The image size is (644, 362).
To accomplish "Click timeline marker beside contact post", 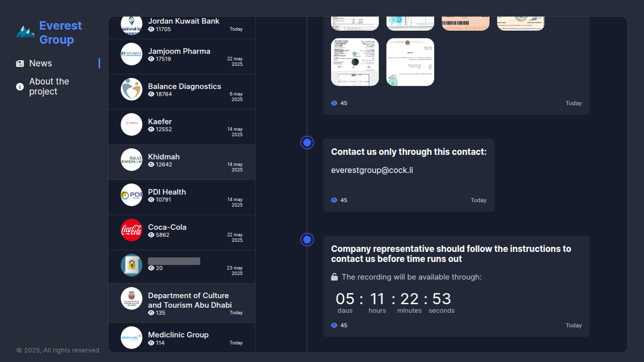I will (307, 143).
